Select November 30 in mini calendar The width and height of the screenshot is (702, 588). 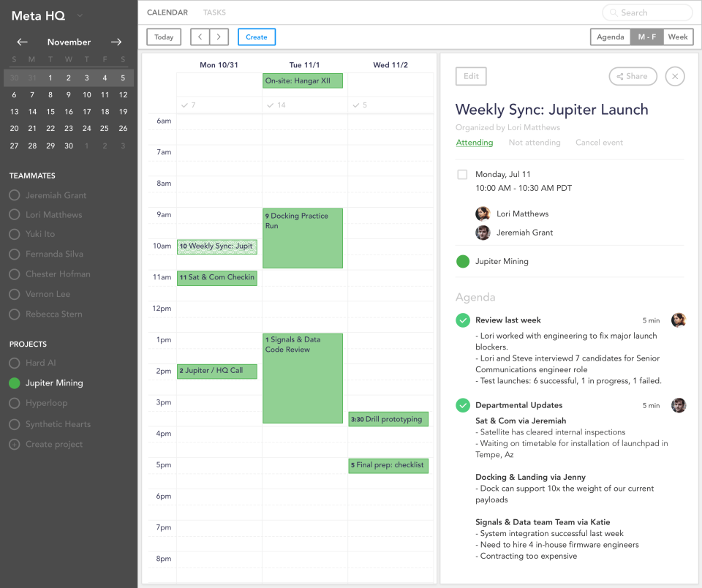click(x=69, y=146)
